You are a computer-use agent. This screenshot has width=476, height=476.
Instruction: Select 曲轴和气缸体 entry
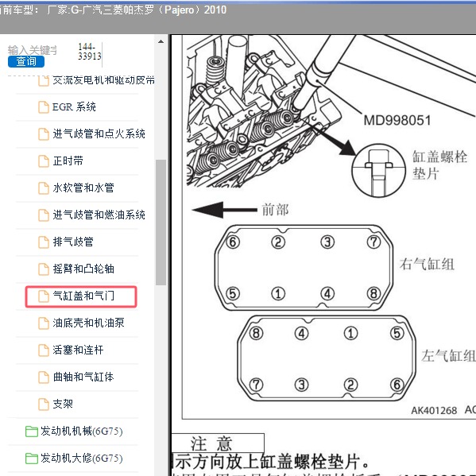(x=83, y=377)
